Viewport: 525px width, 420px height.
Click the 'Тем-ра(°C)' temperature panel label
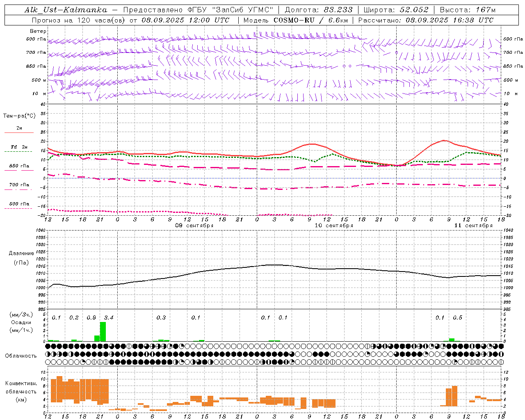pyautogui.click(x=19, y=116)
